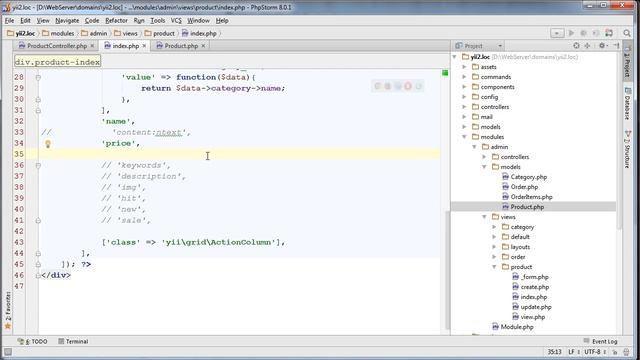Expand the assets folder
Image resolution: width=640 pixels, height=360 pixels.
click(464, 67)
